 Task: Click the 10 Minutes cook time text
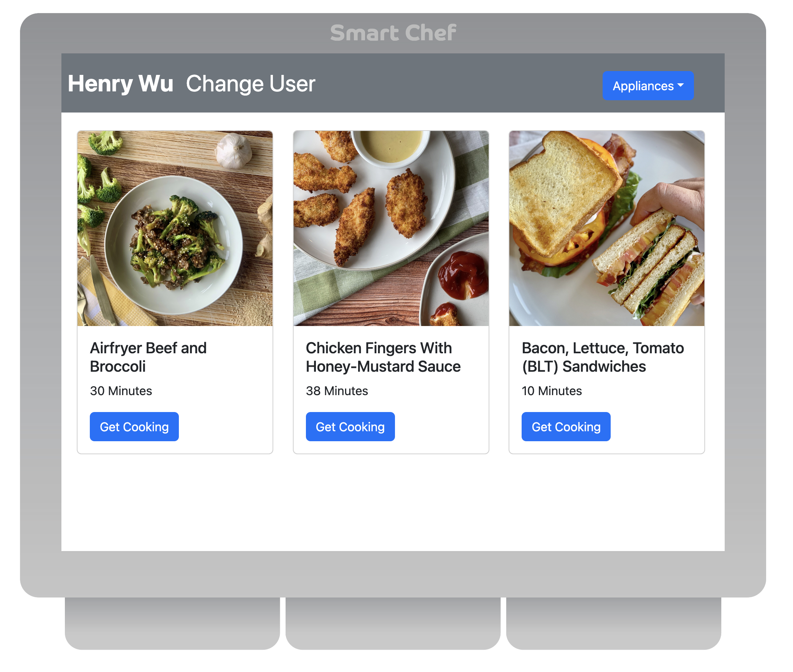(x=552, y=391)
